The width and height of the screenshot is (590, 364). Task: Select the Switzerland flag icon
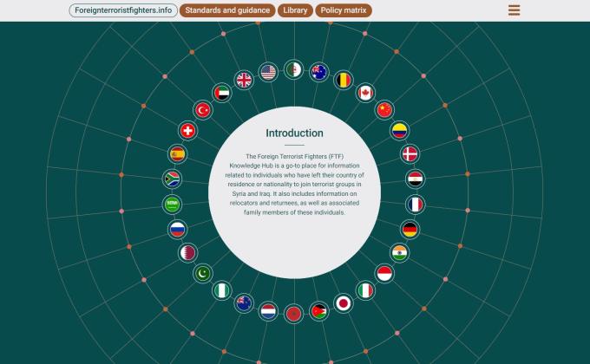(187, 131)
